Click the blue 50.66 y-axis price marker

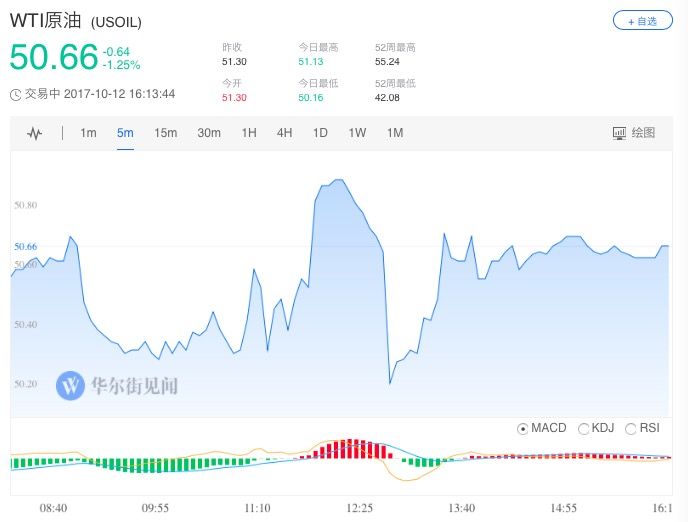point(25,247)
